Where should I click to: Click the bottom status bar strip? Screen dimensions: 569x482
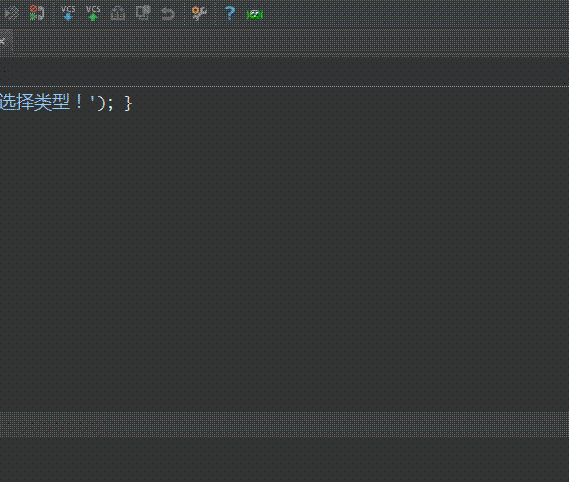pyautogui.click(x=284, y=424)
